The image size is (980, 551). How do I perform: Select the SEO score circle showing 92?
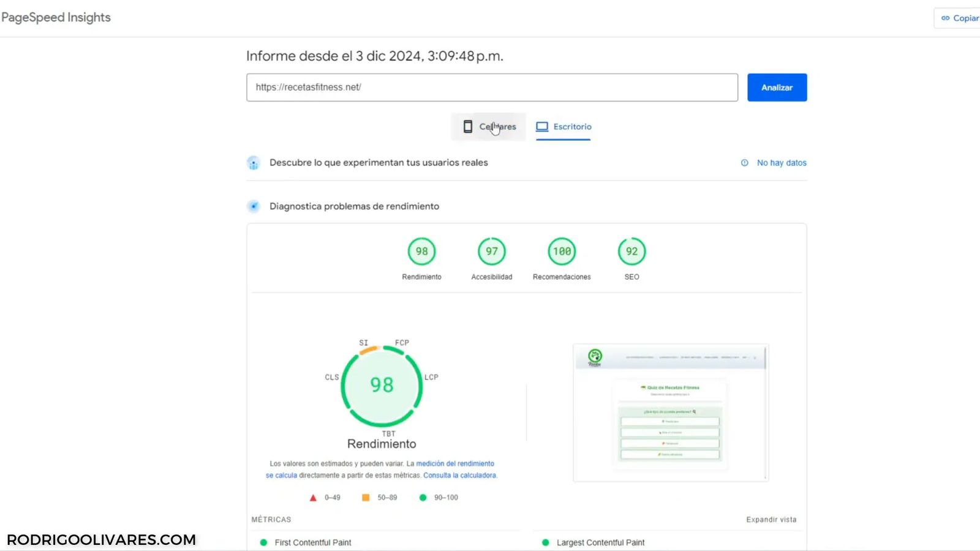click(x=631, y=251)
